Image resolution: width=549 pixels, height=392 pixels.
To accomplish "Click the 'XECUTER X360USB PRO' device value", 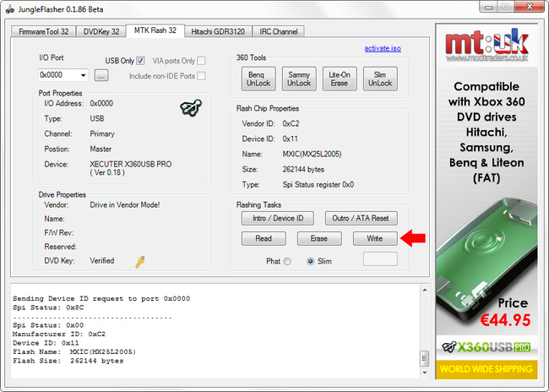I will (131, 164).
